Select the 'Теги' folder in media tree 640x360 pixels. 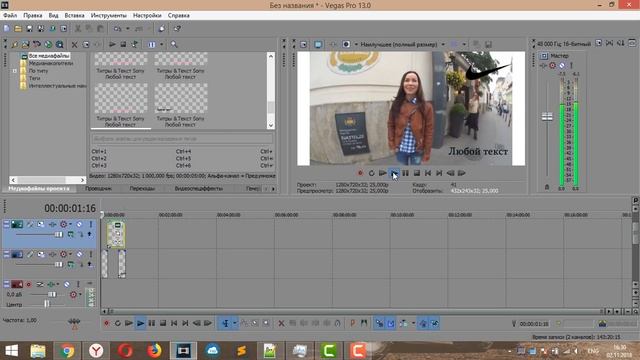tap(34, 78)
